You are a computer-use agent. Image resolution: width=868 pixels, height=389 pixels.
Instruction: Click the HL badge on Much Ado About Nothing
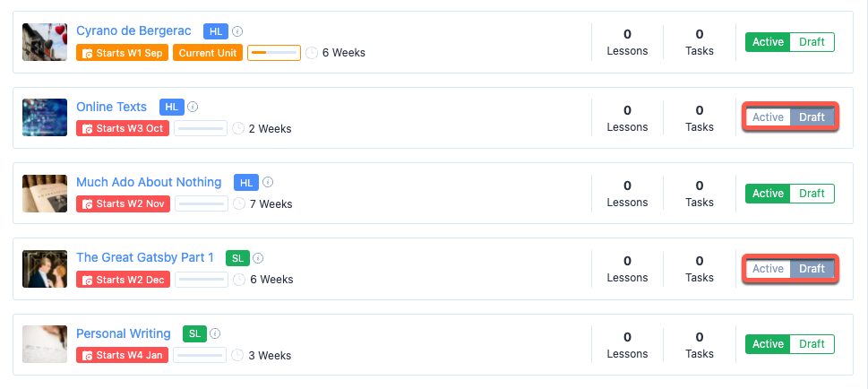(x=245, y=183)
